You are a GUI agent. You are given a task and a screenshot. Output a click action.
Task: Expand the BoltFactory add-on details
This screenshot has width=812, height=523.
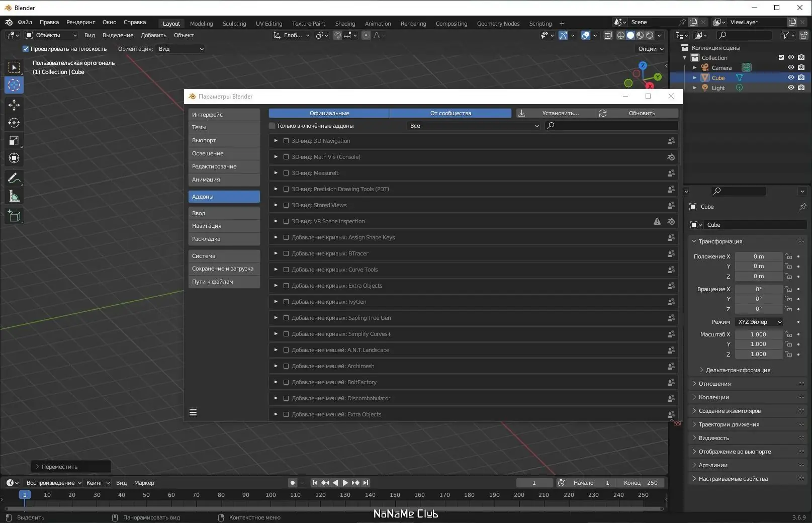pos(276,382)
